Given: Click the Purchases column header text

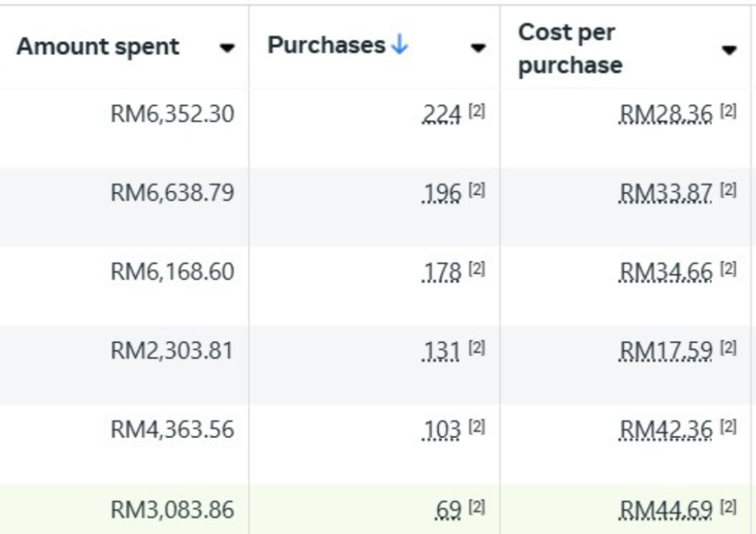Looking at the screenshot, I should tap(326, 45).
